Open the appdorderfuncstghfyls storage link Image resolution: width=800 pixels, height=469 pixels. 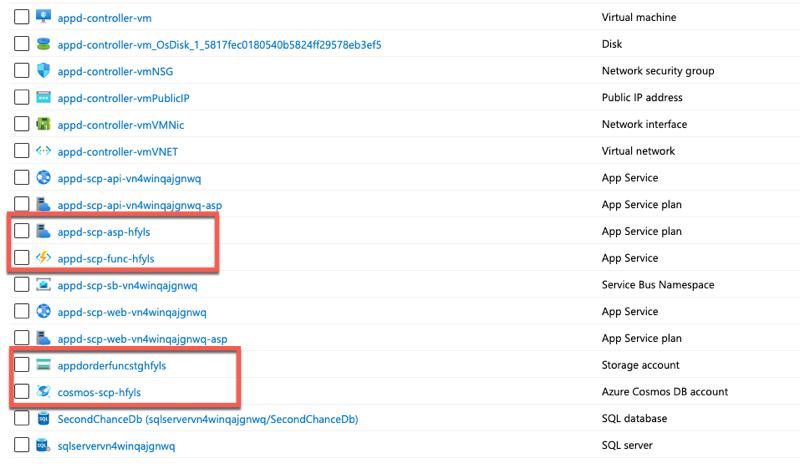point(112,366)
